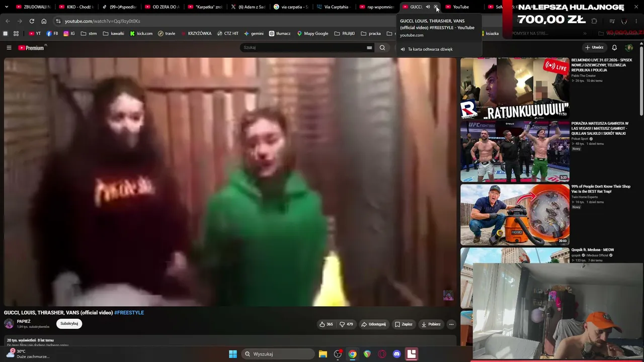
Task: Open YouTube notifications bell
Action: pos(614,48)
